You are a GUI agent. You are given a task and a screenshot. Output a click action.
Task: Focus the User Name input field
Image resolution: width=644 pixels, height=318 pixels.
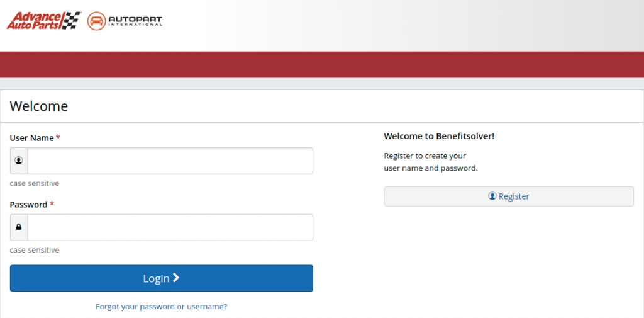coord(170,161)
